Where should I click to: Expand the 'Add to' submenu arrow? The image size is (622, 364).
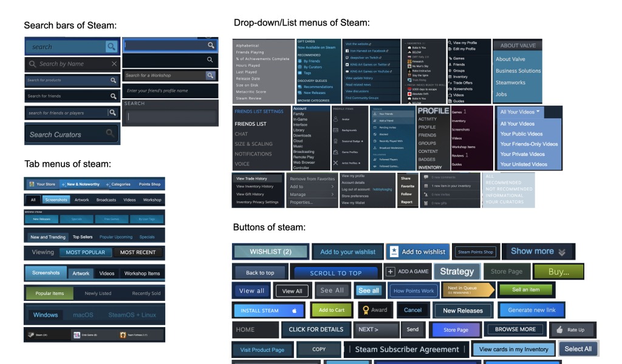click(x=332, y=187)
